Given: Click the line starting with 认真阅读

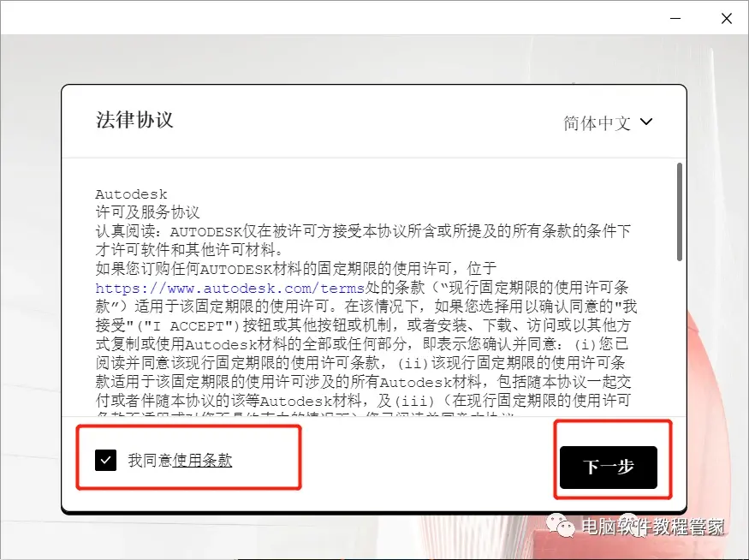Looking at the screenshot, I should pos(363,231).
